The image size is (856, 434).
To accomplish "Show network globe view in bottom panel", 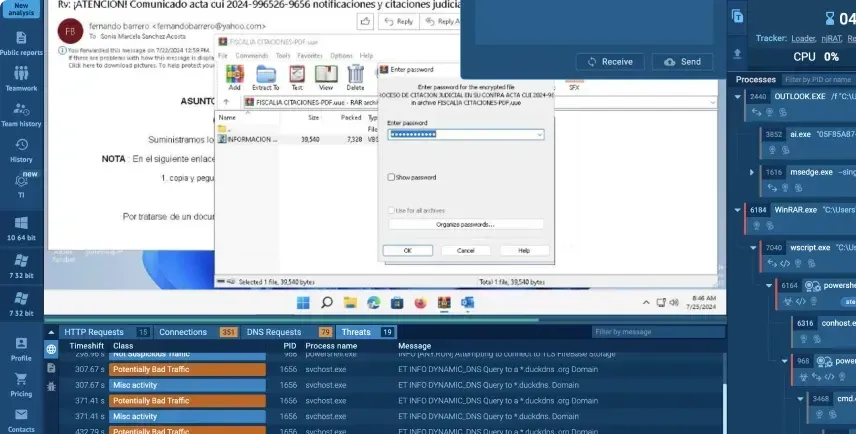I will pyautogui.click(x=51, y=349).
